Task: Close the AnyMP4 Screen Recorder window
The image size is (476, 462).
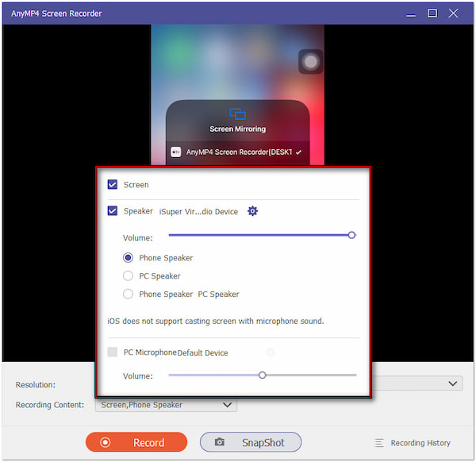Action: pyautogui.click(x=454, y=13)
